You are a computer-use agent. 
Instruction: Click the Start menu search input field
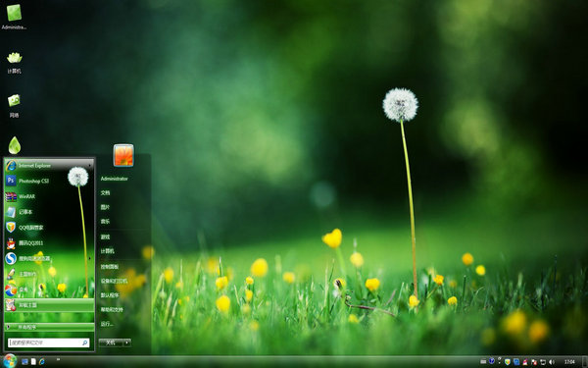[48, 342]
